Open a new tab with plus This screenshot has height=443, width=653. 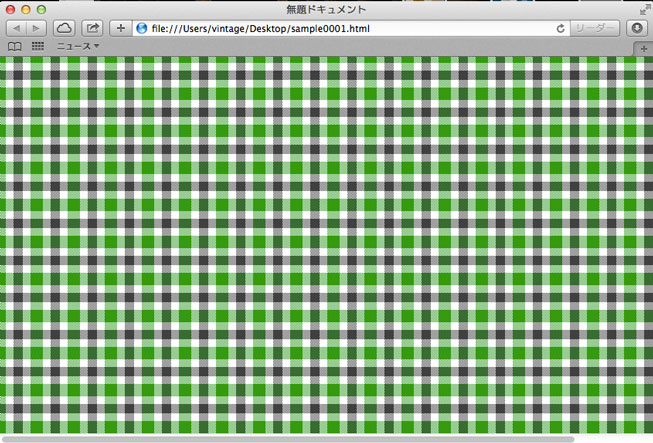coord(643,49)
